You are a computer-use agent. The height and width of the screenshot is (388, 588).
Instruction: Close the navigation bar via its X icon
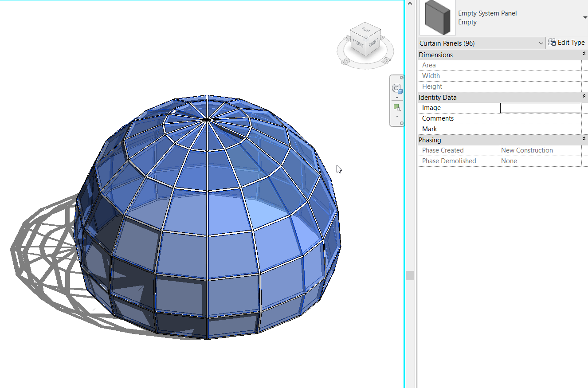click(402, 77)
